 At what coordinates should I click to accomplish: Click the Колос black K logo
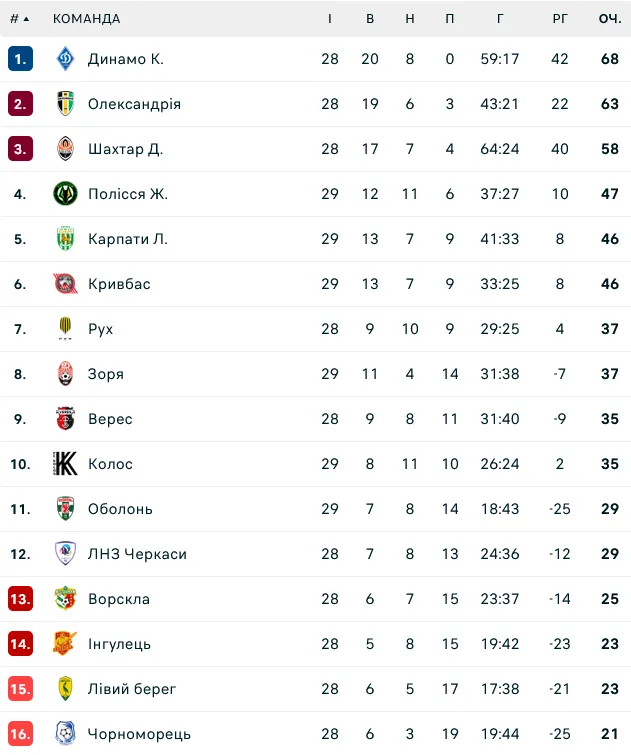pos(65,464)
